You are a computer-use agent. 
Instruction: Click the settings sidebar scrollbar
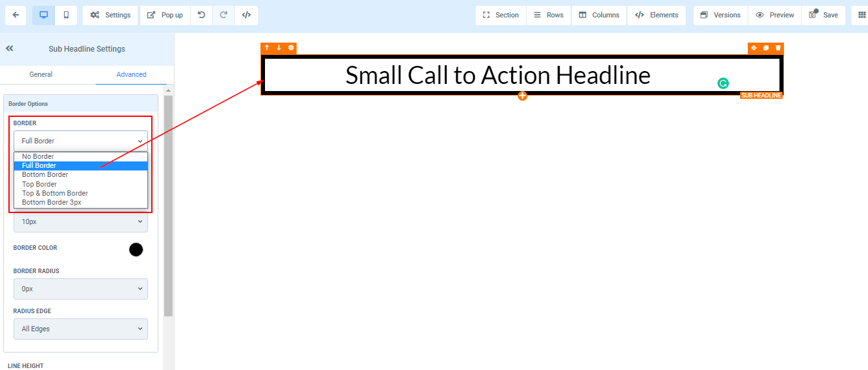click(x=169, y=206)
